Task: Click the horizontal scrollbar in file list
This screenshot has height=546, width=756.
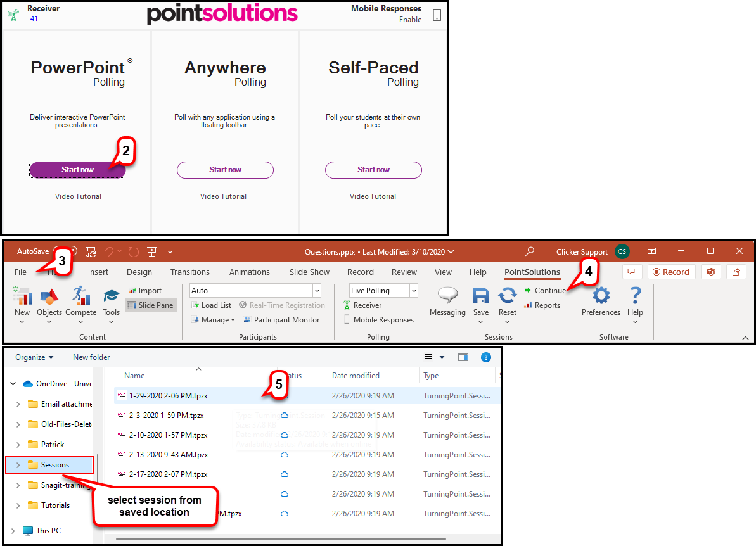Action: (281, 539)
